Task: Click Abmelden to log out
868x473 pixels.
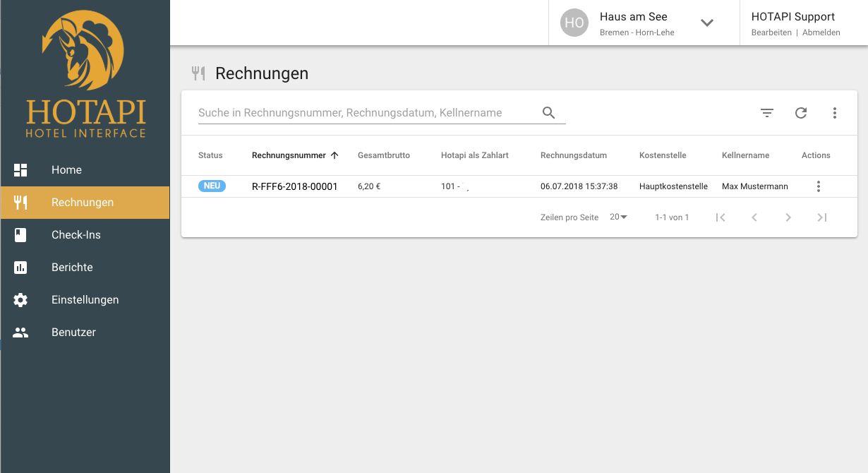Action: (x=821, y=32)
